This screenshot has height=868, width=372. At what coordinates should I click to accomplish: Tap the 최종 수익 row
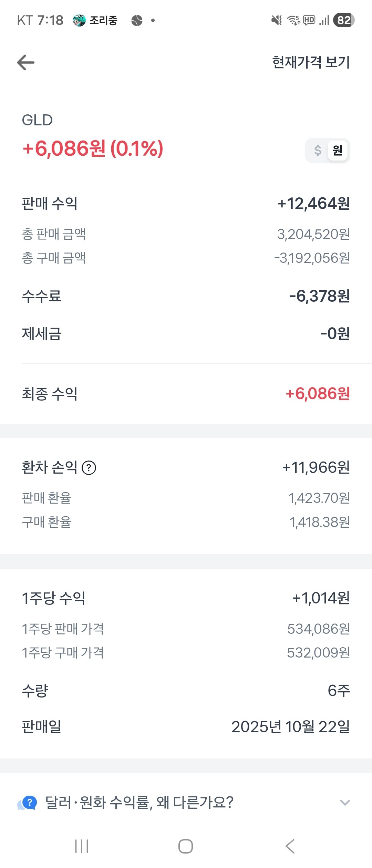(x=186, y=394)
